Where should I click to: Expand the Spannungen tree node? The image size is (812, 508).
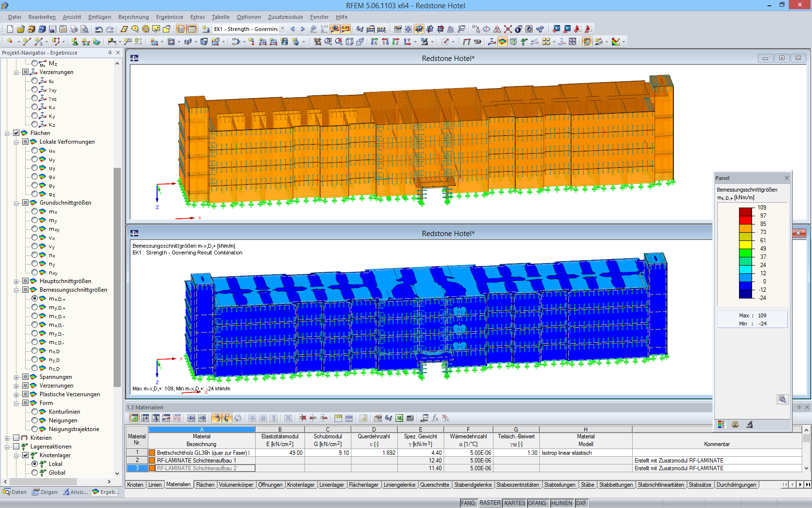click(17, 376)
